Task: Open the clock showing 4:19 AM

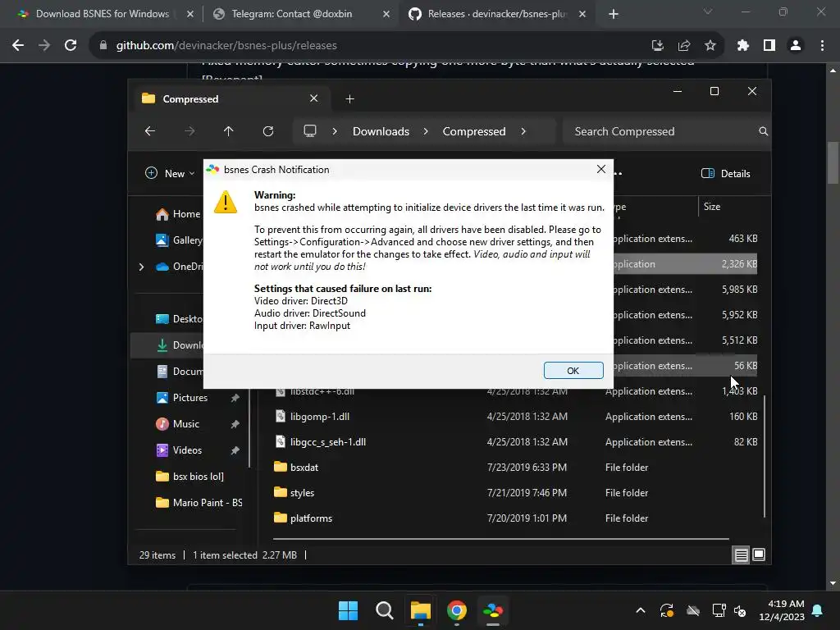Action: [782, 610]
